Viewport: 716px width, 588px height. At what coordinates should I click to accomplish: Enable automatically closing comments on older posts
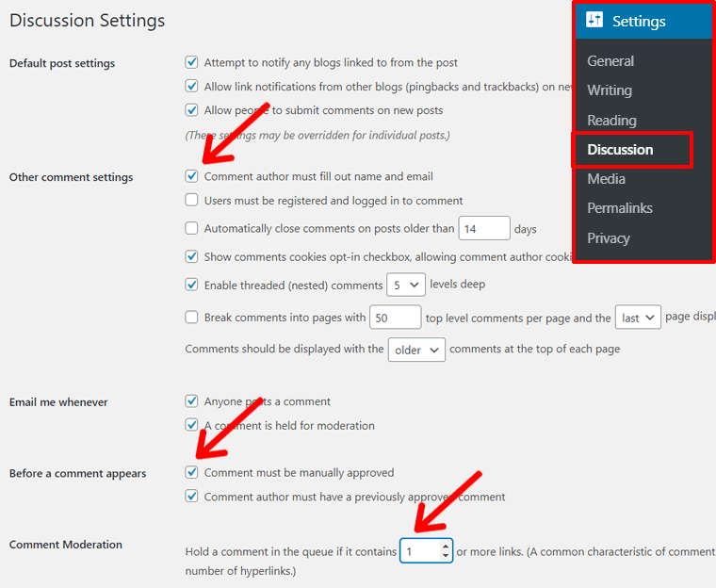pyautogui.click(x=192, y=228)
